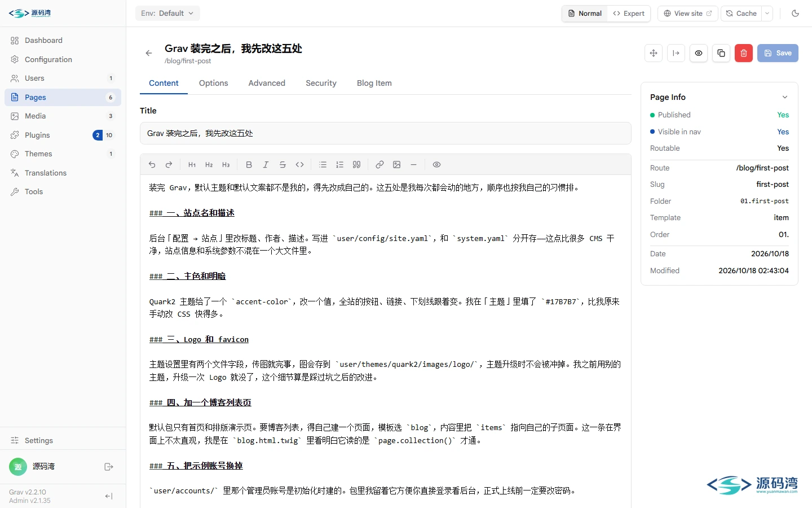The image size is (812, 508).
Task: Log out using the icon beside 源码湾
Action: point(109,467)
